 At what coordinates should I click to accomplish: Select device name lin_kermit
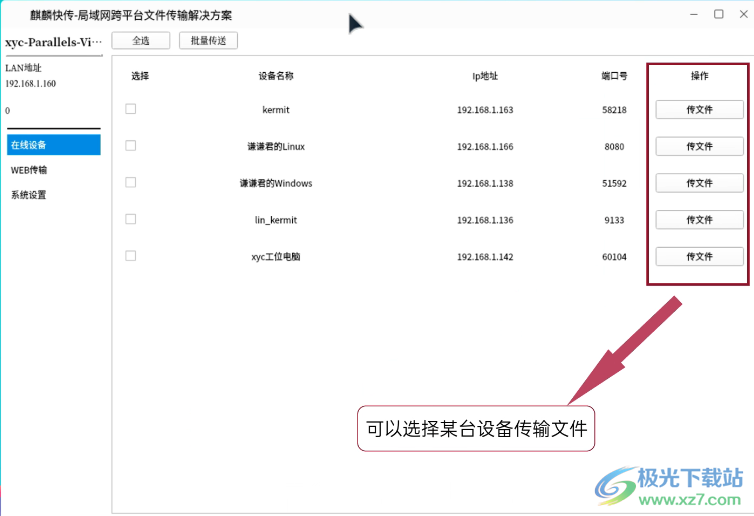276,220
